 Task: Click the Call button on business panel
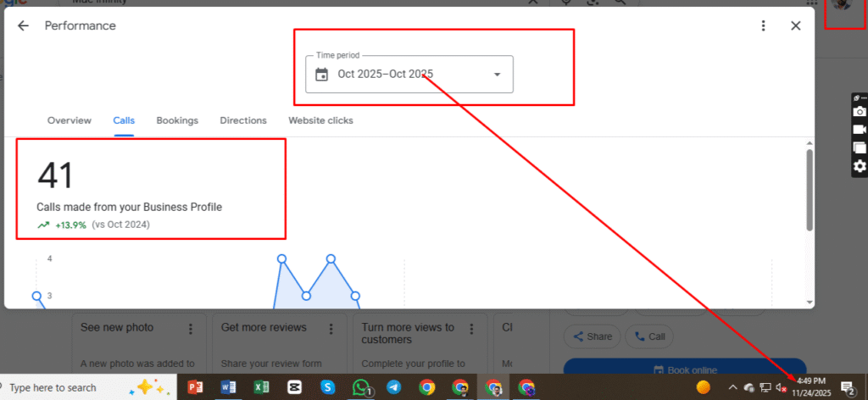click(648, 336)
